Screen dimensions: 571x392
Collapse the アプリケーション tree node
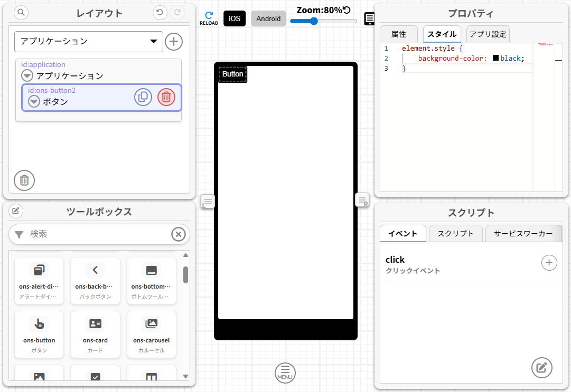tap(26, 75)
